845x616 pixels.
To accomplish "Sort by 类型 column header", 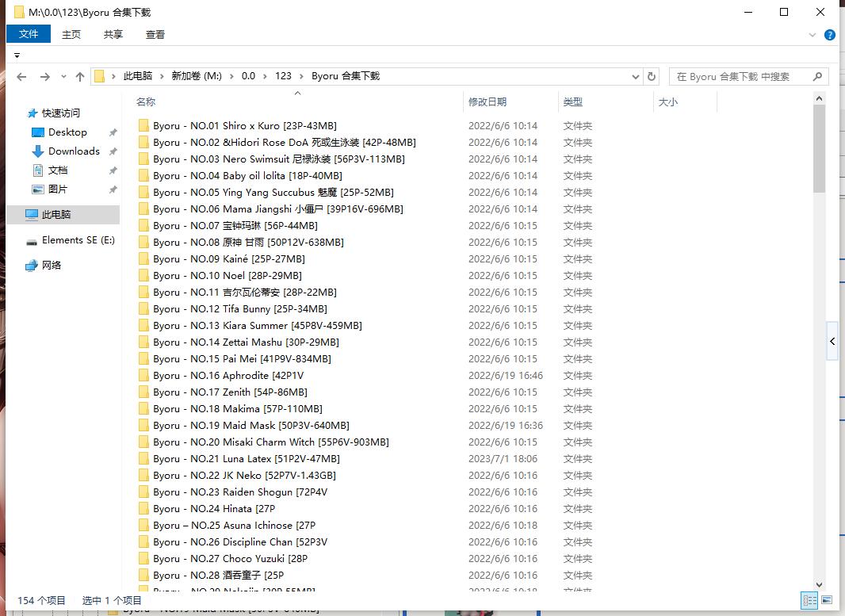I will (573, 101).
